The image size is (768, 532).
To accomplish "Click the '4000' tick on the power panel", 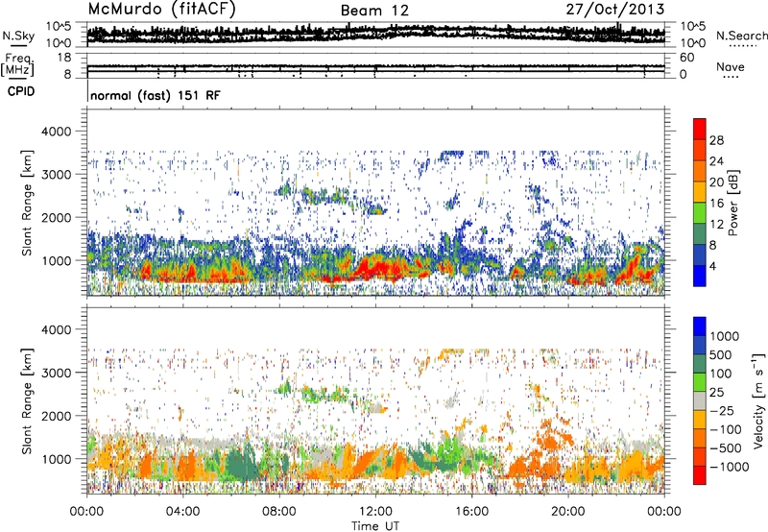I will pyautogui.click(x=59, y=132).
